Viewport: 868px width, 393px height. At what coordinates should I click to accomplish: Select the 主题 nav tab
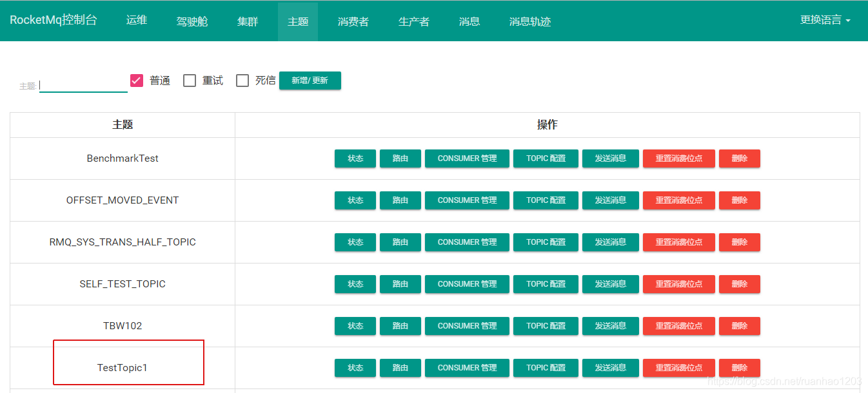point(298,21)
